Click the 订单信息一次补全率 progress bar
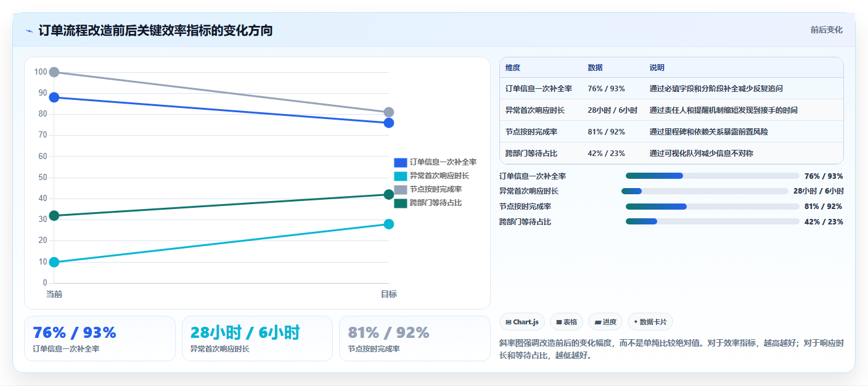Viewport: 868px width, 386px height. coord(712,176)
